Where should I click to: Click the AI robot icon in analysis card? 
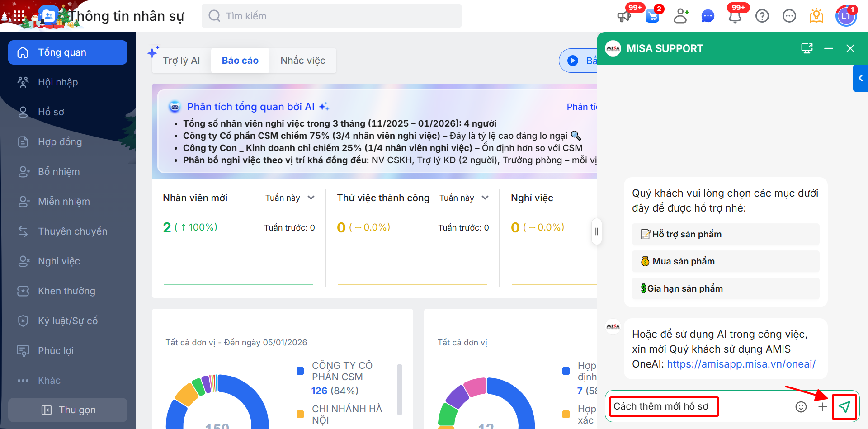point(175,107)
